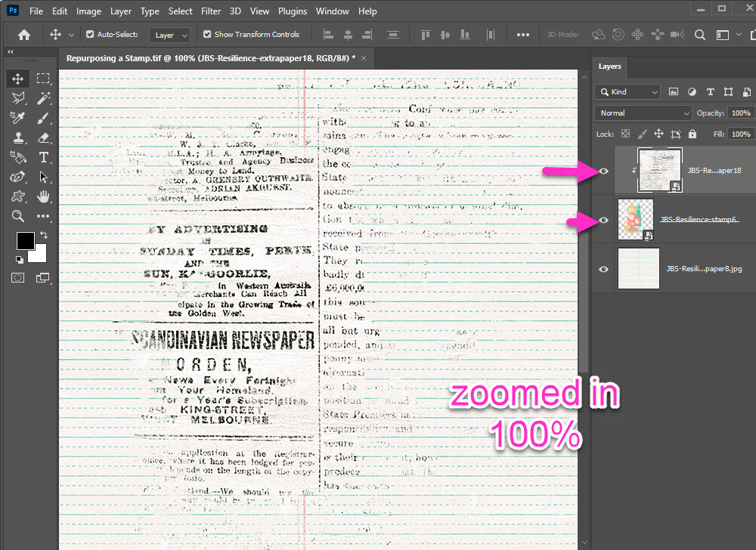756x550 pixels.
Task: Reset to default foreground and background colors
Action: 20,260
